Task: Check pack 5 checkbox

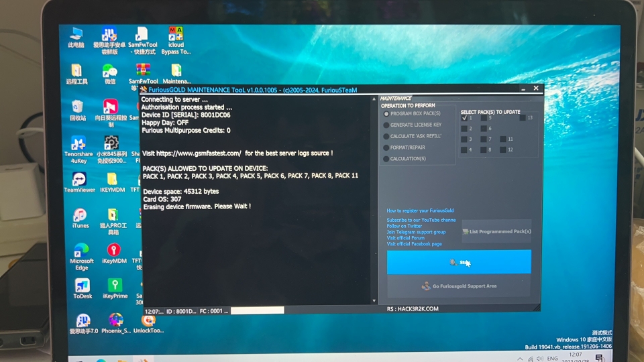Action: [x=484, y=118]
